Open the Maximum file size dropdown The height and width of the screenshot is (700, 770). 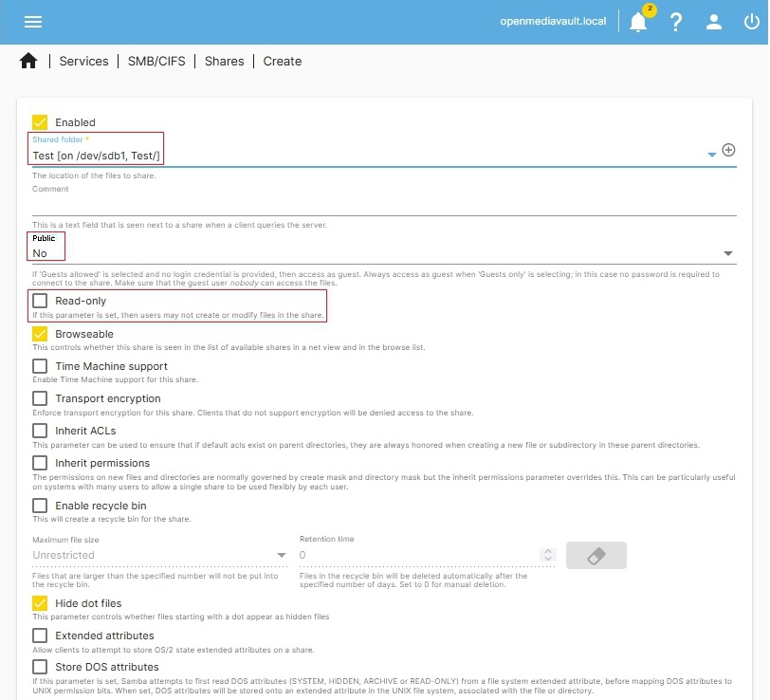tap(282, 555)
